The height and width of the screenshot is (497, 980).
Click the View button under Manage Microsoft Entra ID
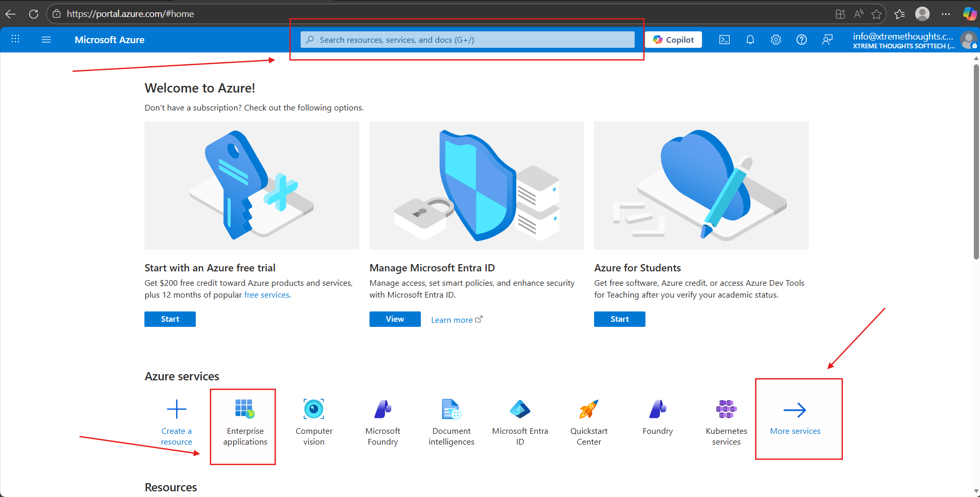[394, 319]
